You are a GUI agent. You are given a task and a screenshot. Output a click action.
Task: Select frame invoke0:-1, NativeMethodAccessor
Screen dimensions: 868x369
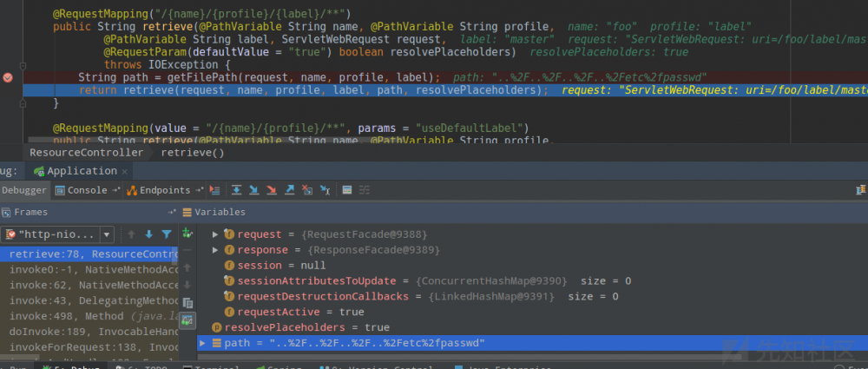click(x=89, y=270)
